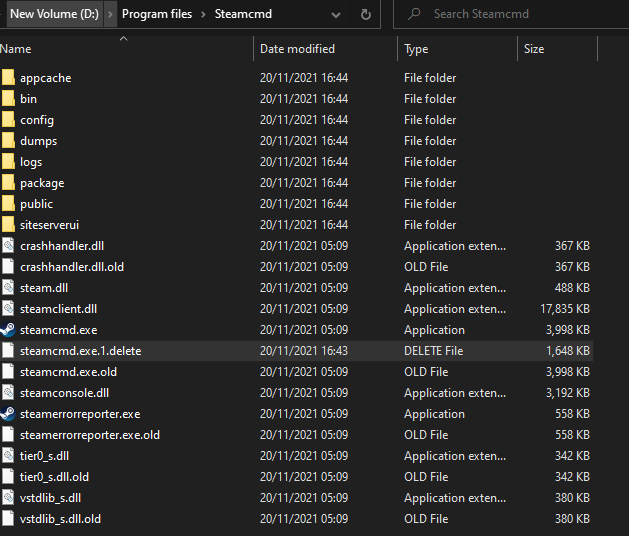629x536 pixels.
Task: Click the steamcmd.exe Steam icon
Action: (9, 330)
